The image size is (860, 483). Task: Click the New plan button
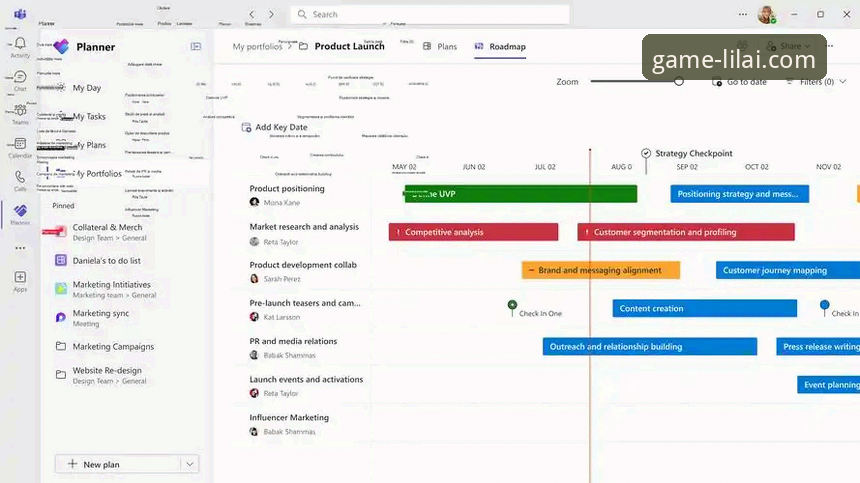[118, 464]
